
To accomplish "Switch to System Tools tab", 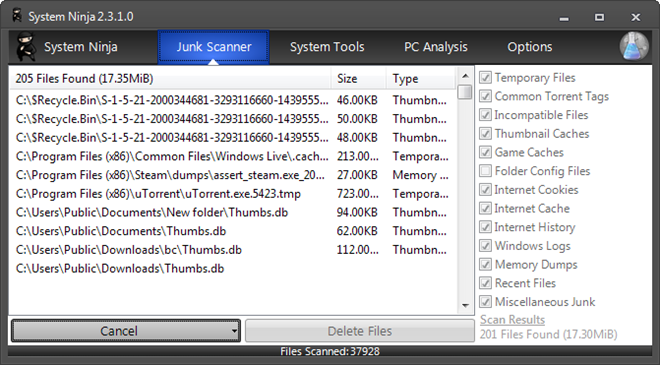I will pyautogui.click(x=327, y=47).
